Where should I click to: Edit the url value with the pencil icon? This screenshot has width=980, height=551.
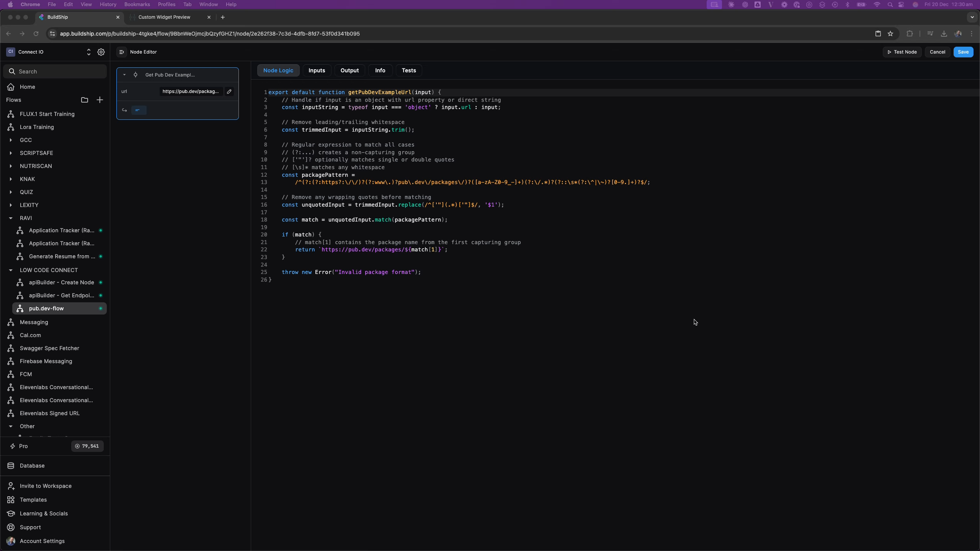point(229,91)
